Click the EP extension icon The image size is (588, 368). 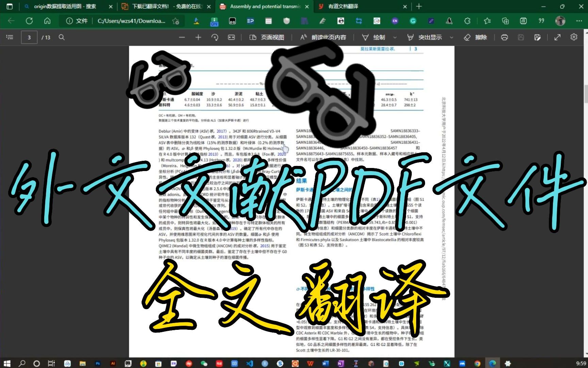click(x=250, y=21)
